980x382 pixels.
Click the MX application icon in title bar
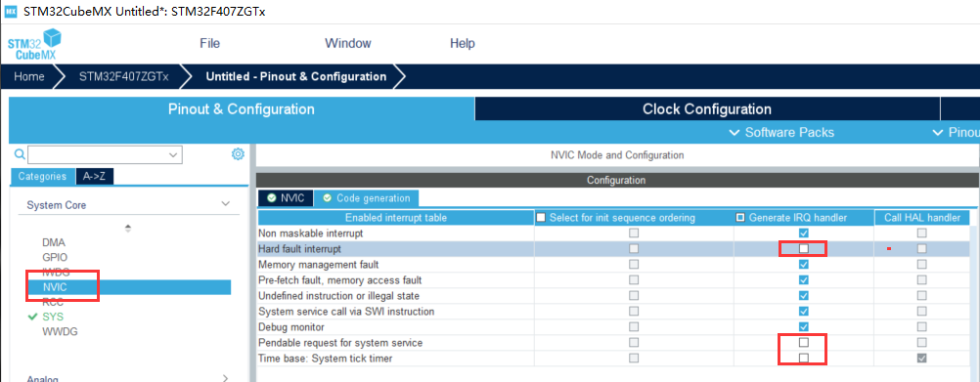click(x=11, y=12)
